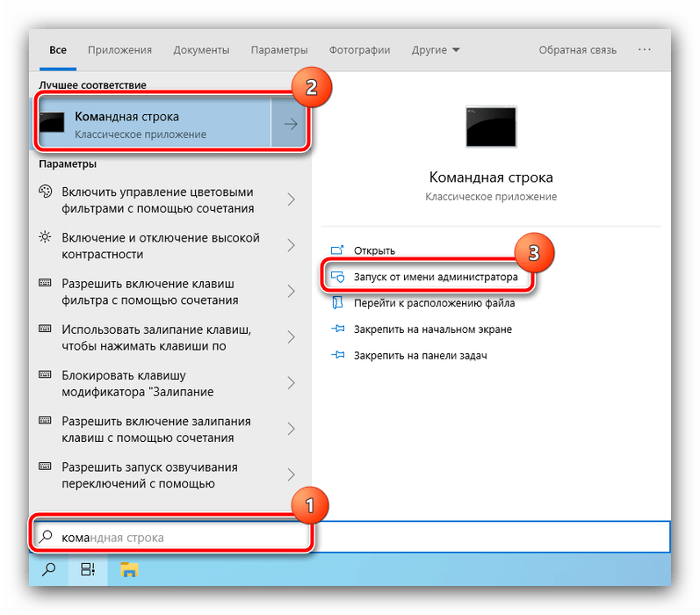The height and width of the screenshot is (615, 700).
Task: Open Включить управление цветовыми фильтрами setting
Action: pyautogui.click(x=157, y=200)
